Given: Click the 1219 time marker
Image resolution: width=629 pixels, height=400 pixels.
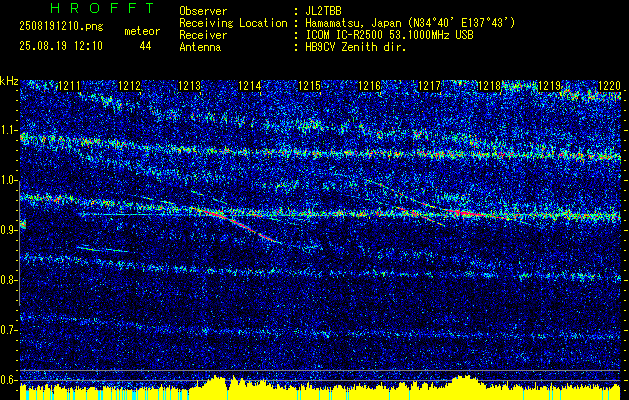Looking at the screenshot, I should 549,85.
